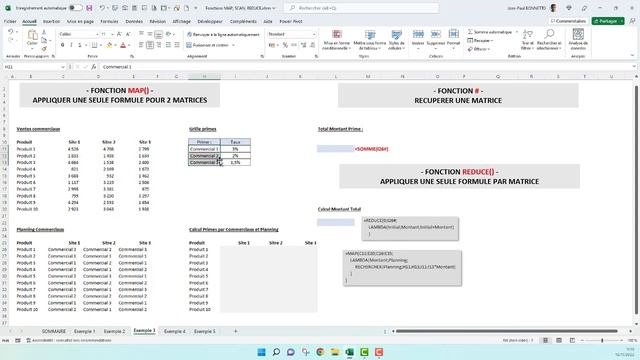Open the Recopier fill dropdown
Screen dimensions: 640x360
pyautogui.click(x=480, y=40)
